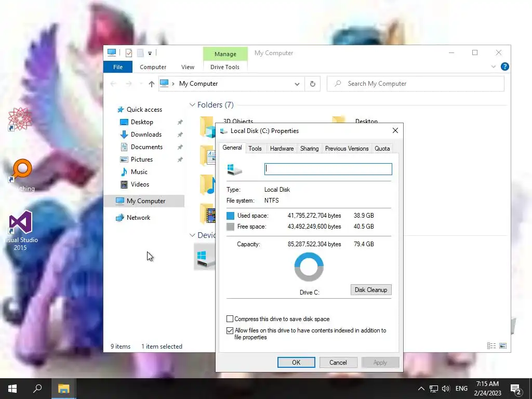Open the Quota tab in Properties
The image size is (532, 399).
[382, 149]
